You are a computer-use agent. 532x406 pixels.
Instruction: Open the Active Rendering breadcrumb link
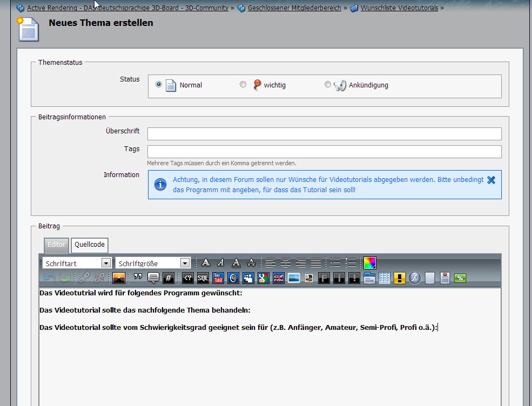[x=127, y=8]
